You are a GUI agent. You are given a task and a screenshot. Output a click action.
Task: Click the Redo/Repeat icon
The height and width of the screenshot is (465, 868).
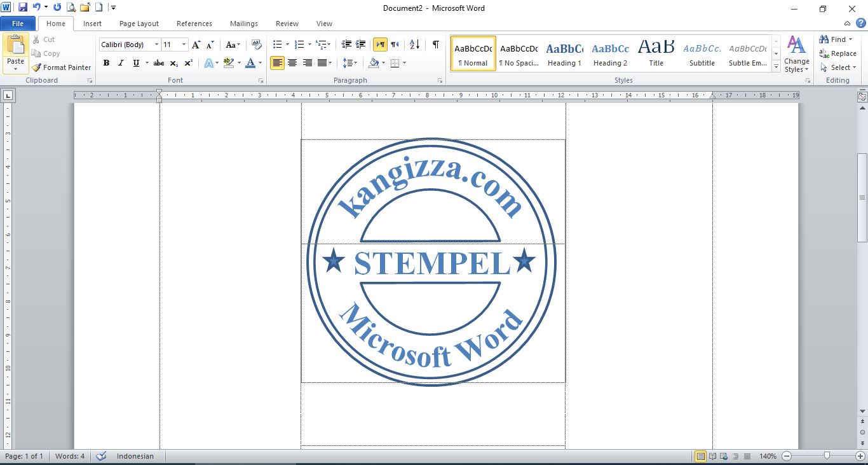click(57, 8)
